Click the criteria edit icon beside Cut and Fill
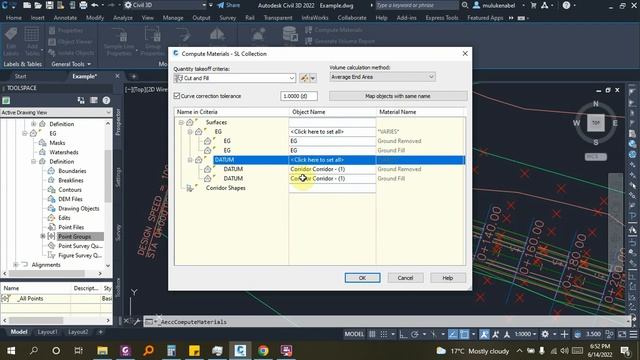 pos(304,78)
